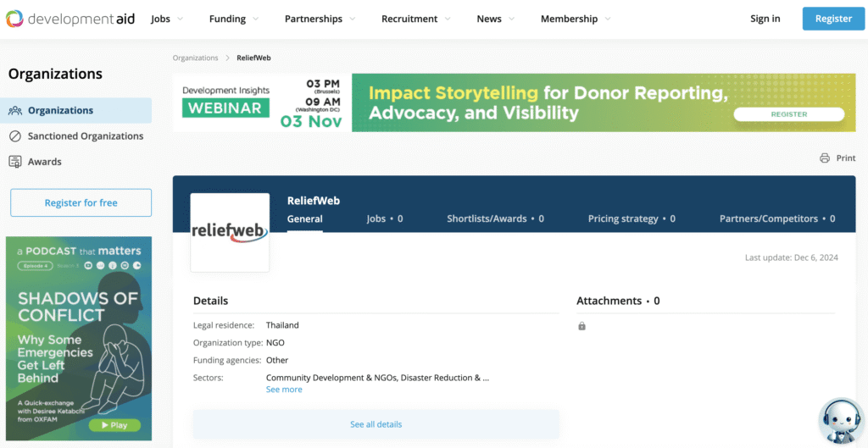Expand sectors with See more link

coord(284,390)
